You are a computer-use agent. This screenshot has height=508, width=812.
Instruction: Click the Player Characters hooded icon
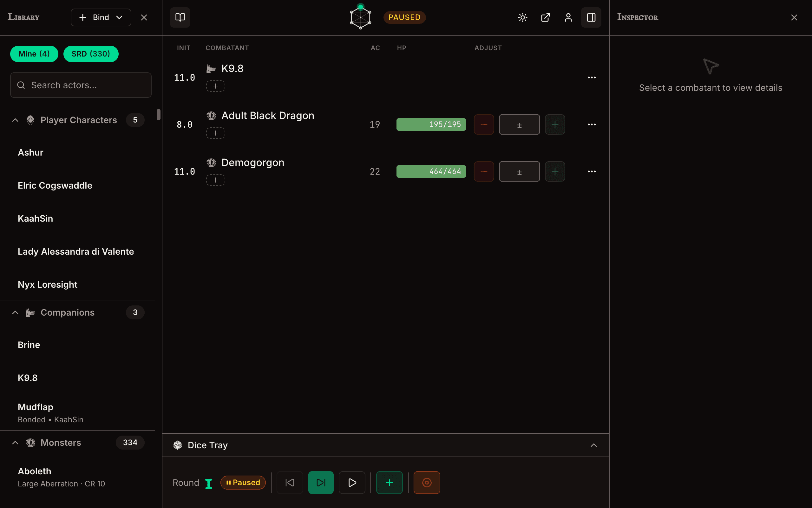click(30, 120)
